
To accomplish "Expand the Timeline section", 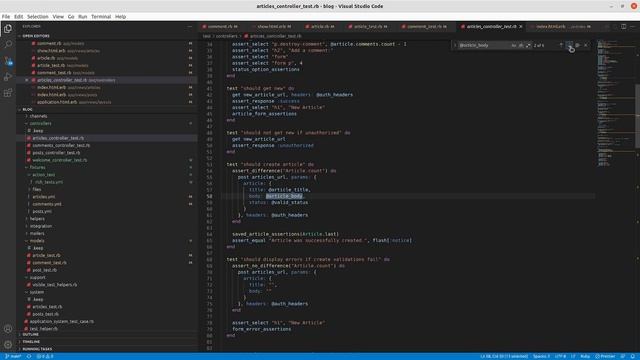I will pyautogui.click(x=107, y=342).
